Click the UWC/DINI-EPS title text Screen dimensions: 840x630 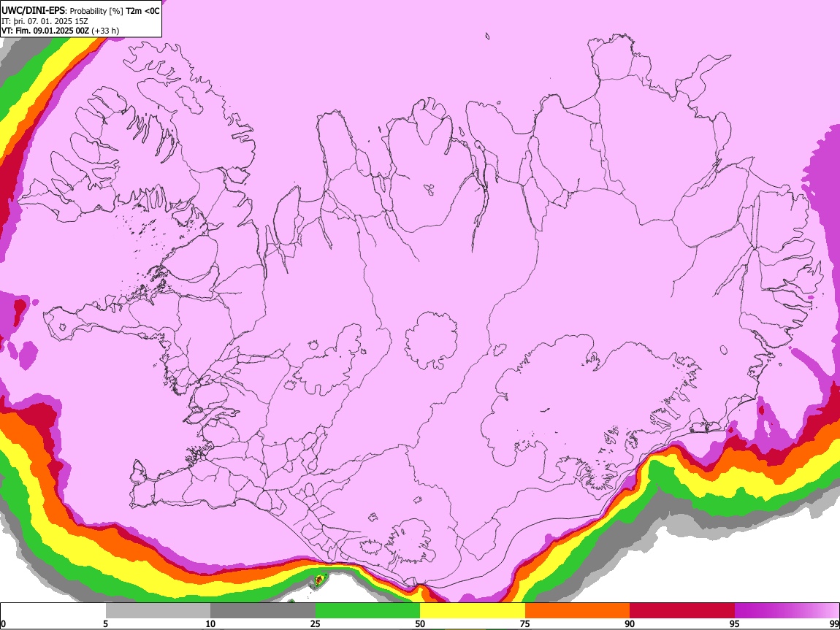[x=33, y=11]
